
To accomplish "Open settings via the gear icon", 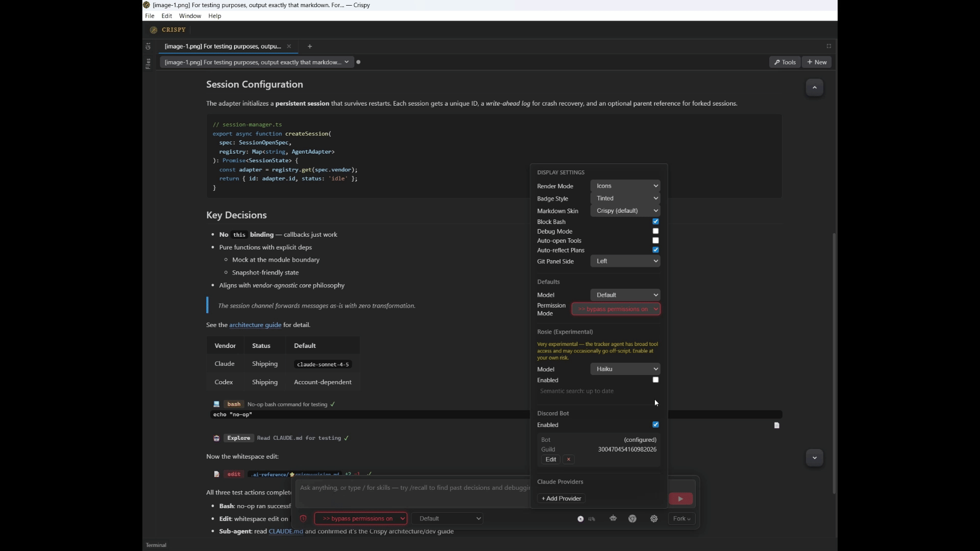I will pyautogui.click(x=654, y=518).
